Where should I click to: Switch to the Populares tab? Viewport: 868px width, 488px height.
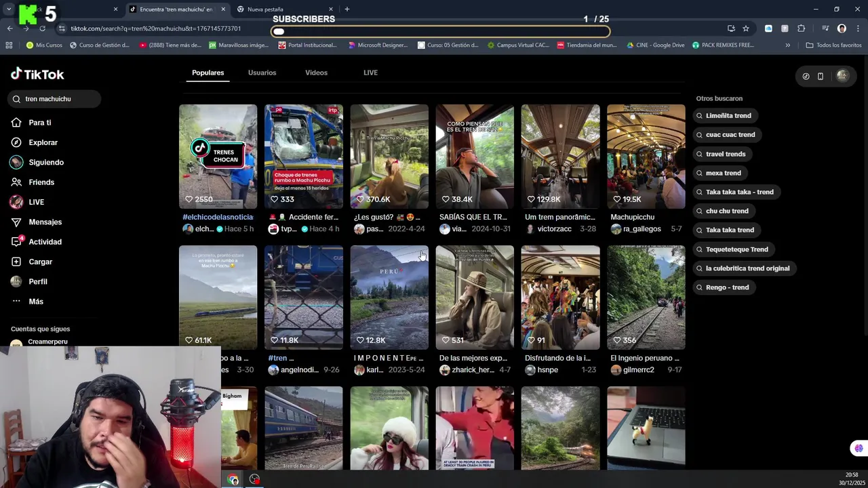(208, 73)
